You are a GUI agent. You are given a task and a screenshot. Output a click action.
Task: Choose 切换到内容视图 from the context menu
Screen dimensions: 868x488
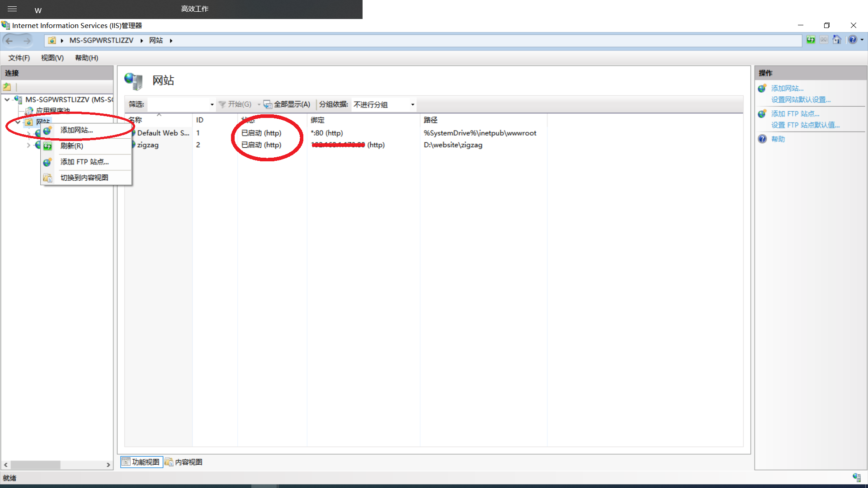tap(86, 178)
